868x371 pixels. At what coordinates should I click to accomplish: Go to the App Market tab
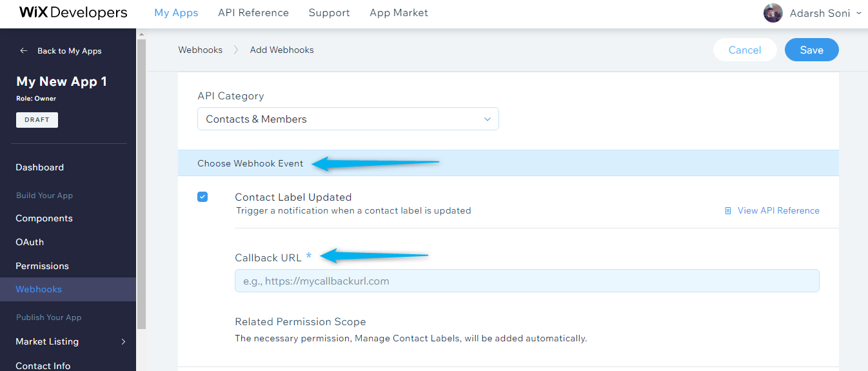399,13
